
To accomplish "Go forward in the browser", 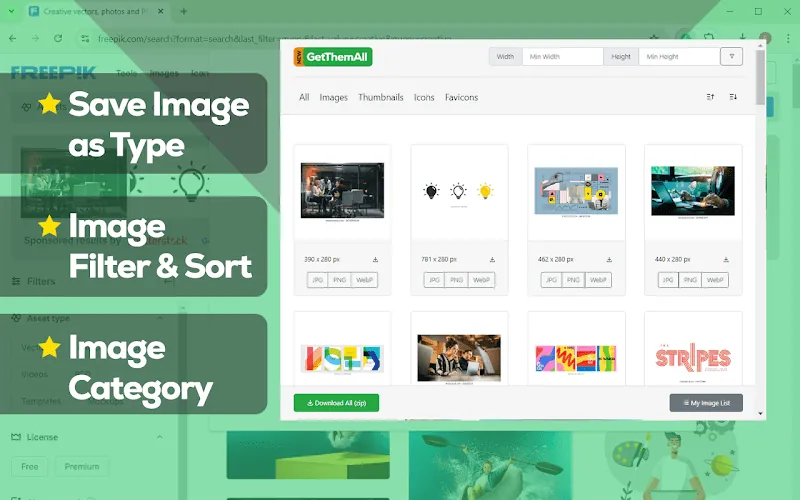I will (x=35, y=38).
